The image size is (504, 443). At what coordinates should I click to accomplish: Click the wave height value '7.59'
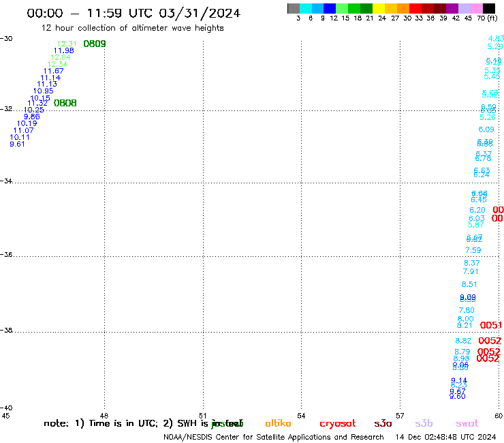point(473,250)
